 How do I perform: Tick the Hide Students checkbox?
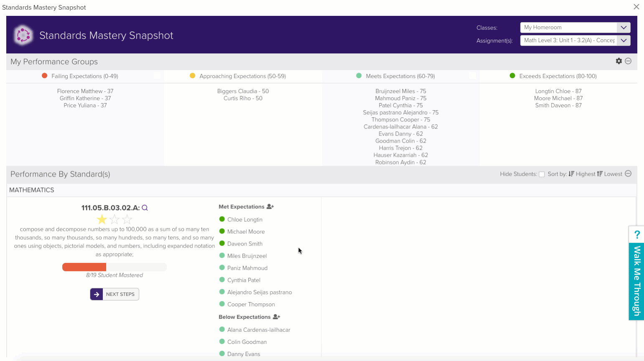click(542, 174)
